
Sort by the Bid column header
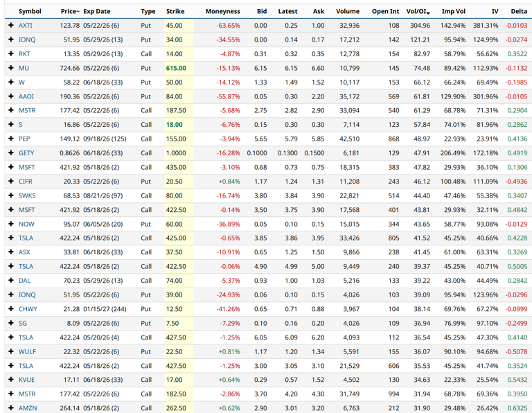262,11
